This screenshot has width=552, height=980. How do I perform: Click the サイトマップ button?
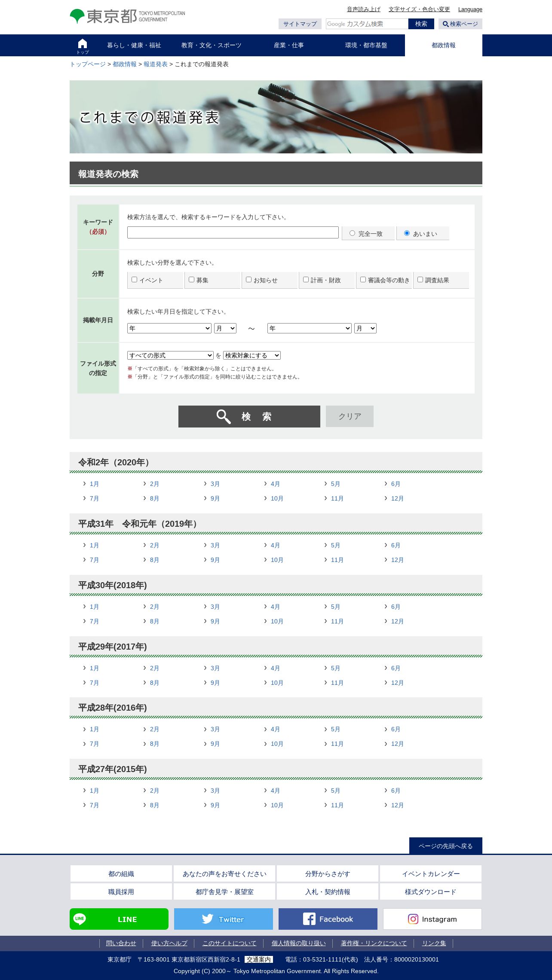pos(300,24)
